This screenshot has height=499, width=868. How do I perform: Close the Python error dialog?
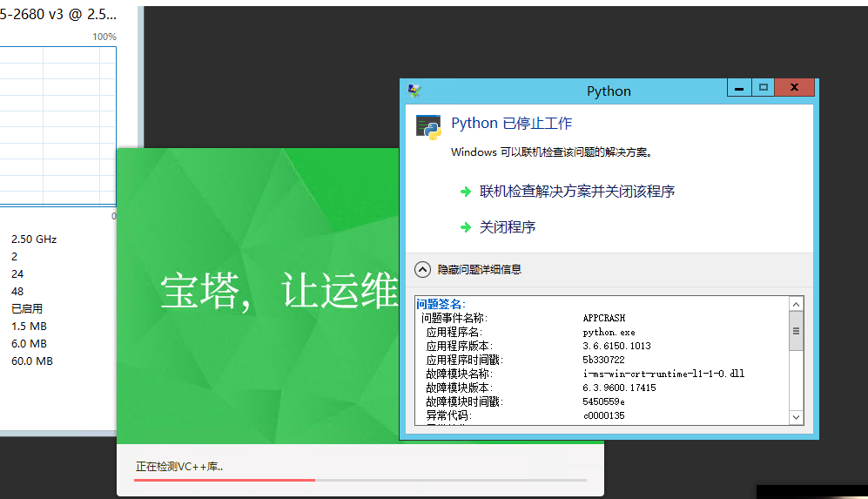[x=794, y=87]
